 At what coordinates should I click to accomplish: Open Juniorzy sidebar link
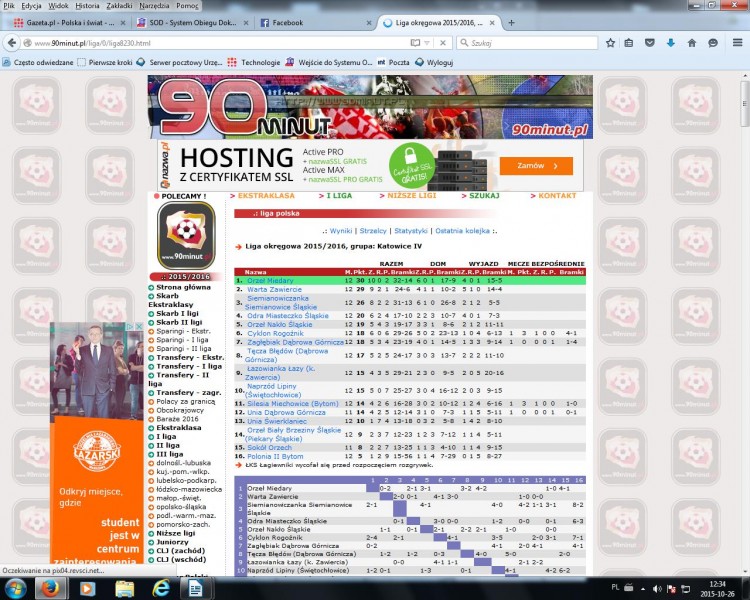[172, 542]
